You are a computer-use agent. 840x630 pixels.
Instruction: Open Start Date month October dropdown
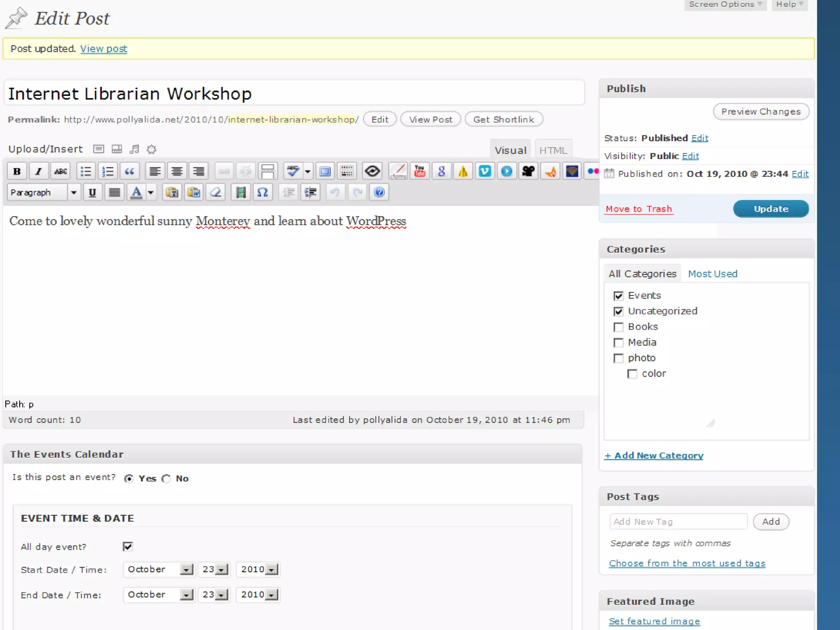186,570
